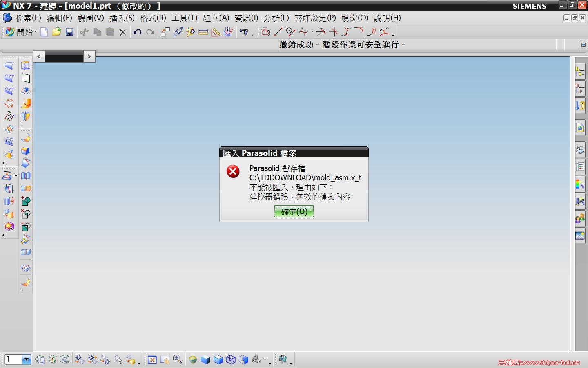Image resolution: width=588 pixels, height=368 pixels.
Task: Open the Roles tab with people icon
Action: (x=580, y=218)
